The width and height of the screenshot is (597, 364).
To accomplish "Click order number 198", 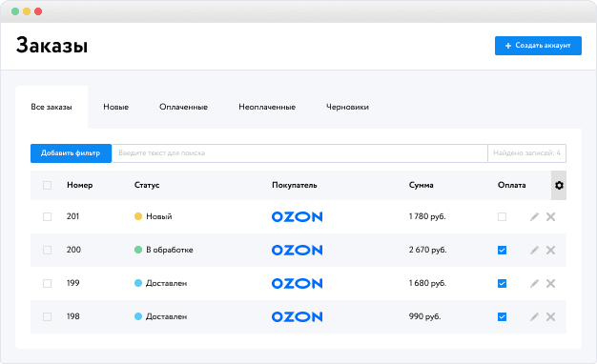I will pos(73,316).
